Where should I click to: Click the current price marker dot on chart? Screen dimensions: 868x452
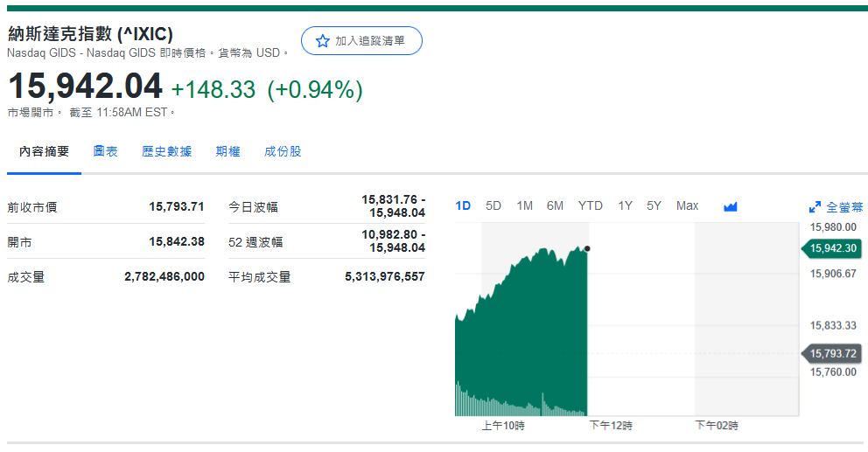[x=586, y=249]
